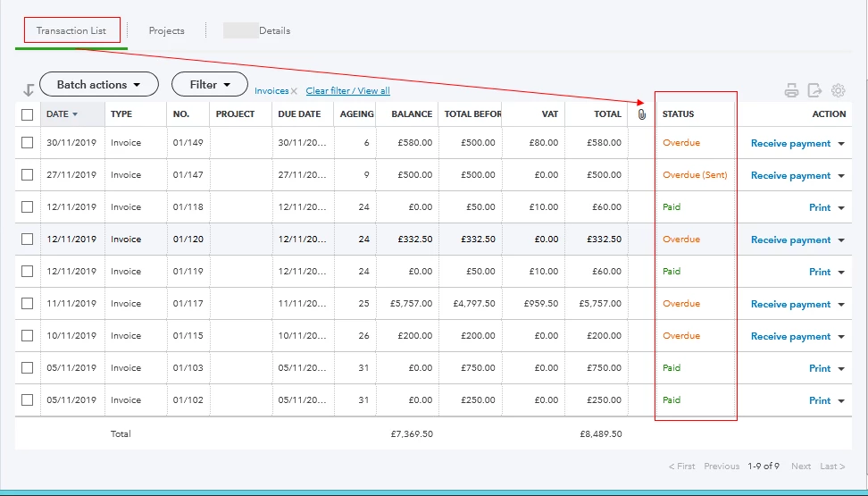Screen dimensions: 868x496
Task: Receive payment for invoice 01/120
Action: [x=790, y=240]
